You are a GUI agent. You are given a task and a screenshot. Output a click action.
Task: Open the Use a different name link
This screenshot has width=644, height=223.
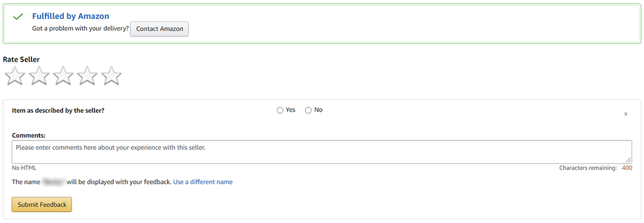[x=203, y=182]
